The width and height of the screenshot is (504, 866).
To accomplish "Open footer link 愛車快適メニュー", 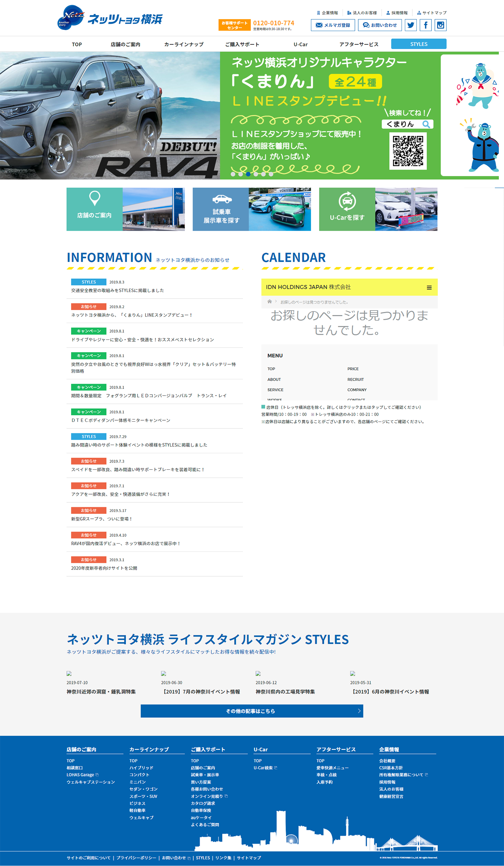I will pyautogui.click(x=333, y=768).
